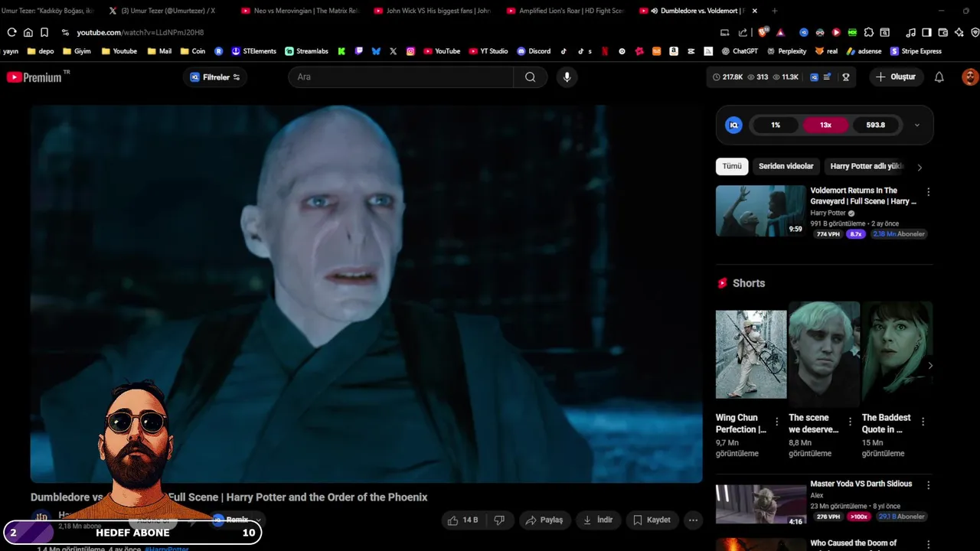Switch to the Neo vs Merovingian tab
The image size is (980, 551).
point(299,11)
